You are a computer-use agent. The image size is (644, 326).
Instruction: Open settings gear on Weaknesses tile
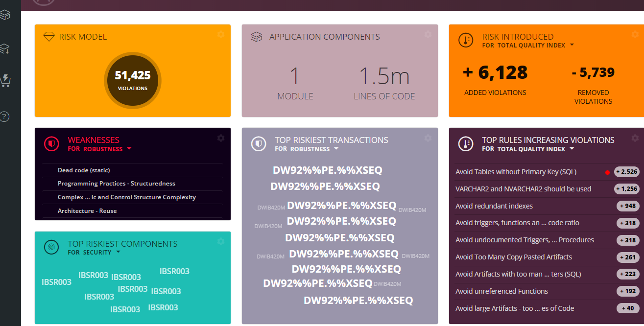[221, 138]
